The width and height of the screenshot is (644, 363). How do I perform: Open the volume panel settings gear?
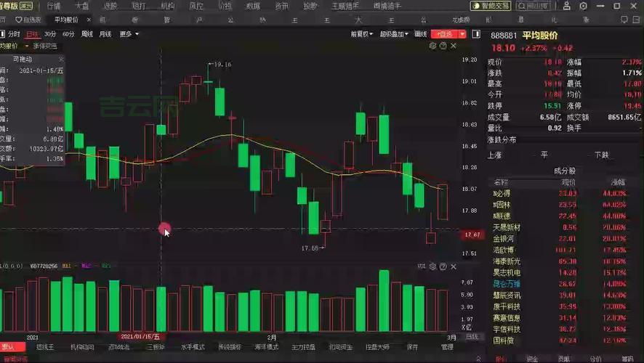(432, 266)
